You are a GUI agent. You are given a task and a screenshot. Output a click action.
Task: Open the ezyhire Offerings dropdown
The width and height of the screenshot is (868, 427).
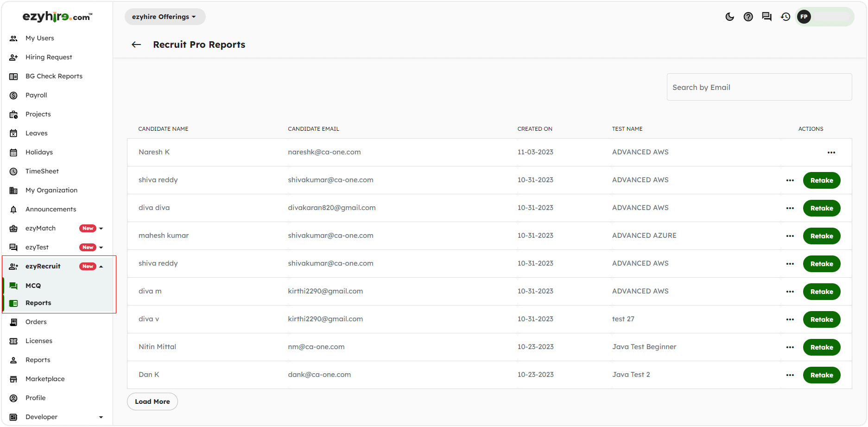[165, 17]
